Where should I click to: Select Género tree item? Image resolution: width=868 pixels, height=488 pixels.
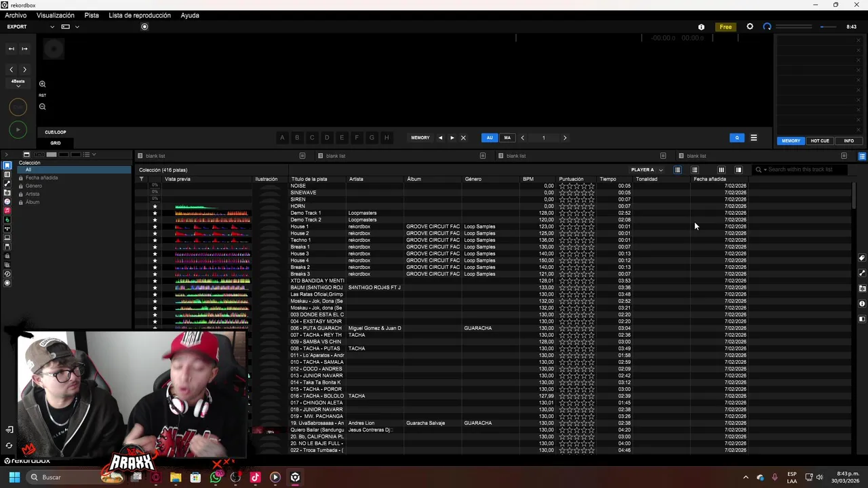click(x=34, y=186)
